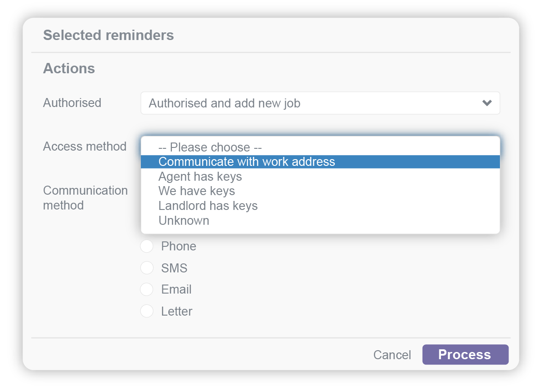The image size is (540, 392).
Task: Select 'Unknown' access method option
Action: 184,220
